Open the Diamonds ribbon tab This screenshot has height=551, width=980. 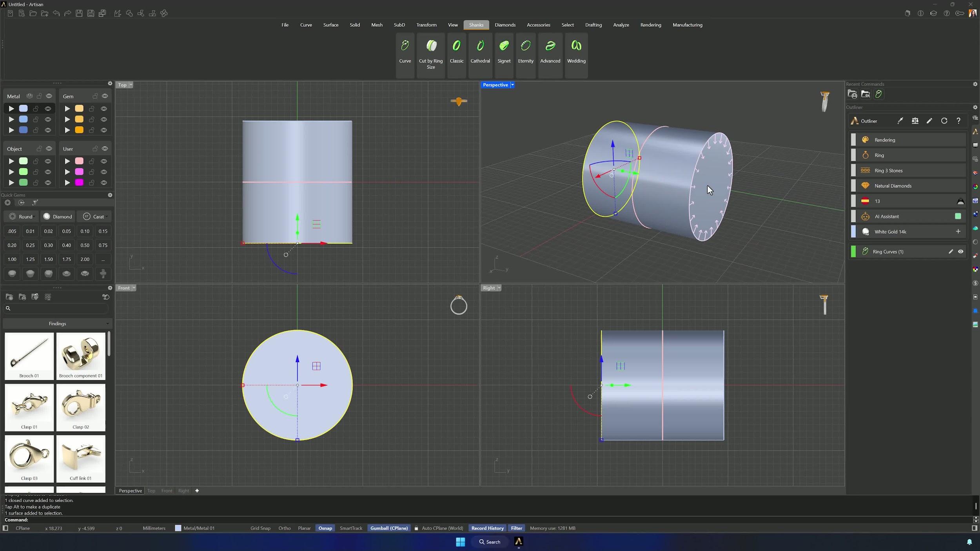click(505, 25)
